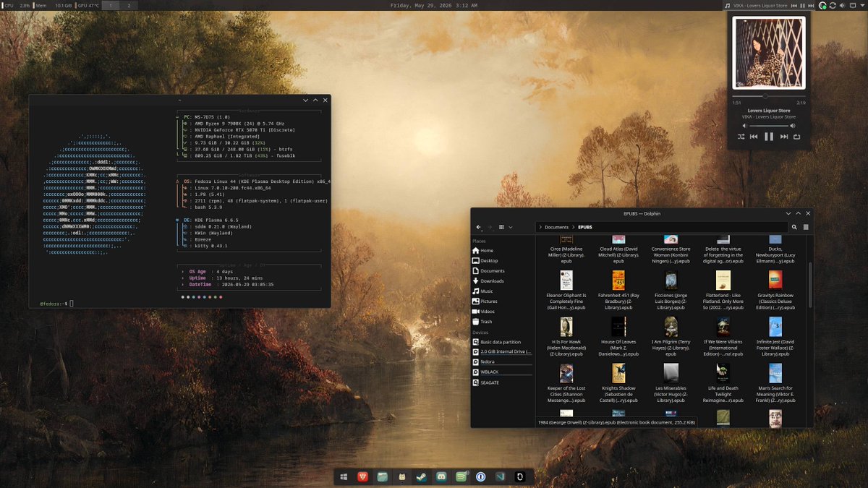This screenshot has width=868, height=488.
Task: Select Infinite Jest epub file
Action: coord(775,337)
